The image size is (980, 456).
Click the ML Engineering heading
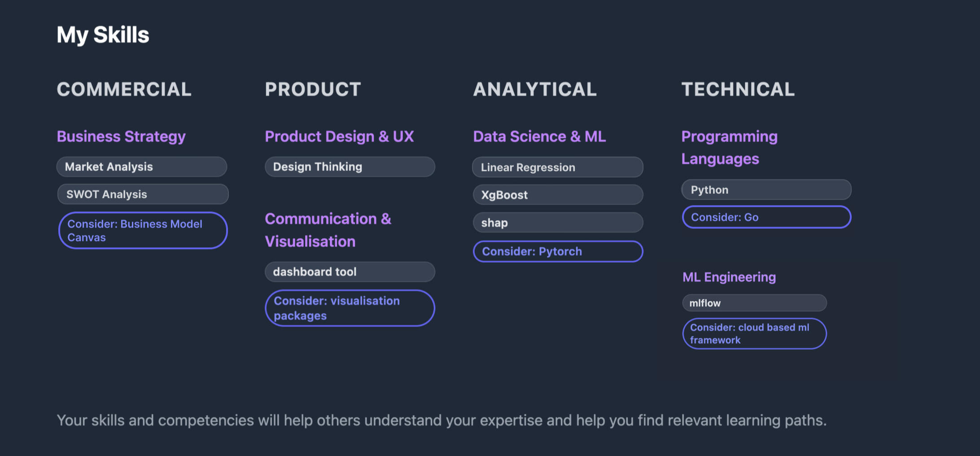[x=729, y=277]
